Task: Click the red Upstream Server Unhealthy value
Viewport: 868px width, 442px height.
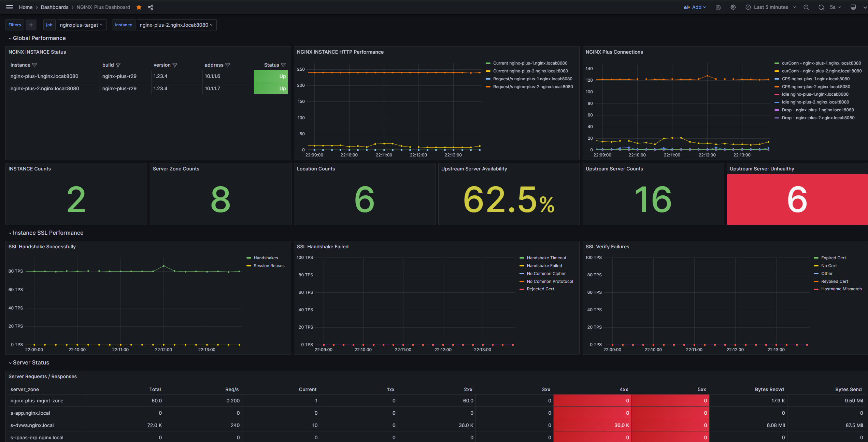Action: pyautogui.click(x=797, y=199)
